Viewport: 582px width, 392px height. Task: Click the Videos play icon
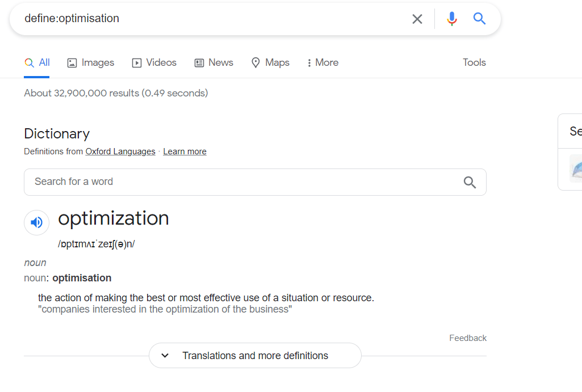point(136,62)
